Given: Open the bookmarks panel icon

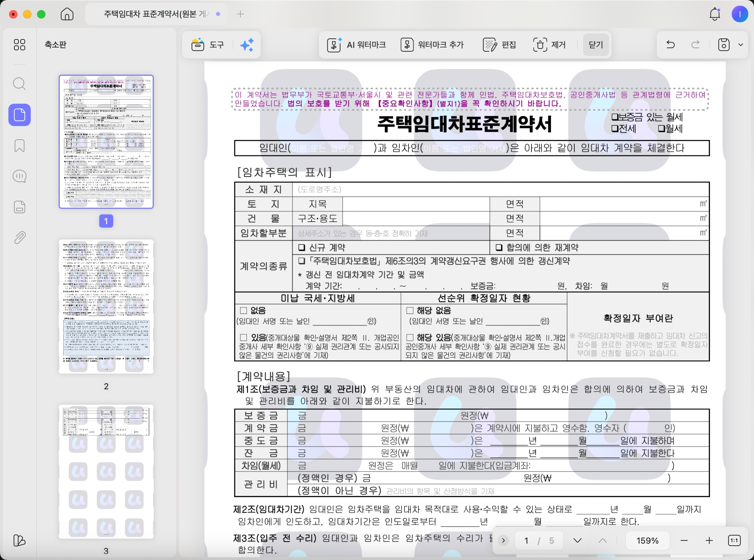Looking at the screenshot, I should 20,145.
